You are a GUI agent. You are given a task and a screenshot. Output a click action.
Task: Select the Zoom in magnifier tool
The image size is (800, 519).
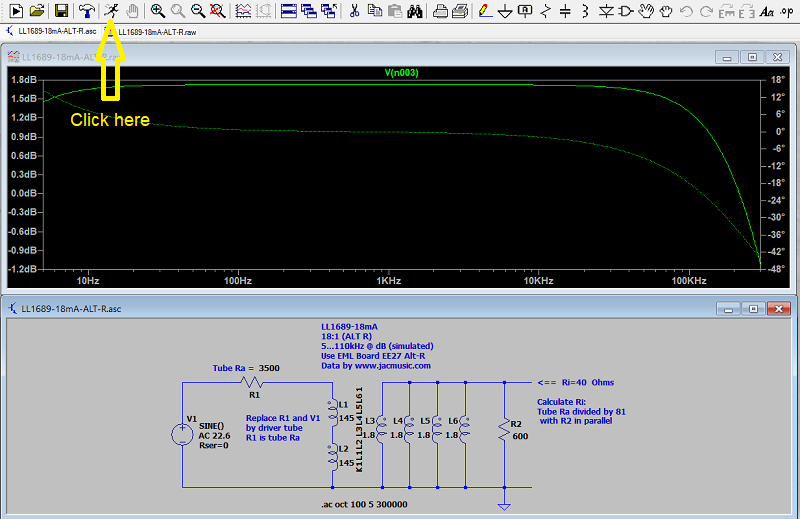pos(158,11)
